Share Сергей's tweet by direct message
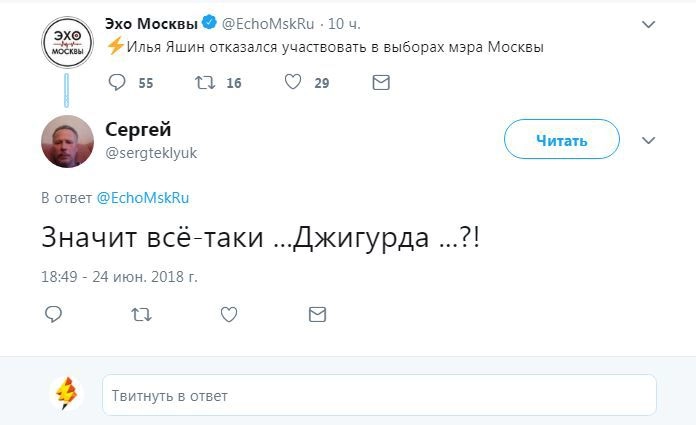Screen dimensions: 696x425 click(x=317, y=314)
